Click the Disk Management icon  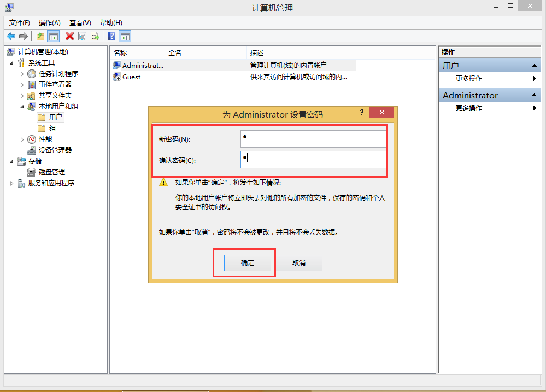click(32, 172)
